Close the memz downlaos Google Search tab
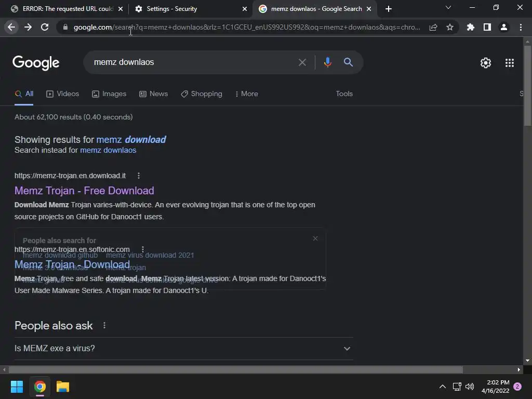Viewport: 532px width, 399px height. [369, 9]
